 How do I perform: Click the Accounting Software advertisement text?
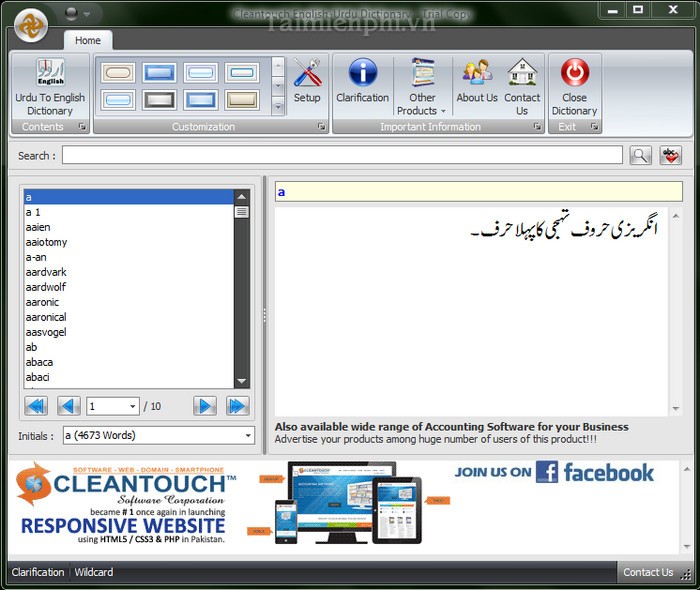451,427
